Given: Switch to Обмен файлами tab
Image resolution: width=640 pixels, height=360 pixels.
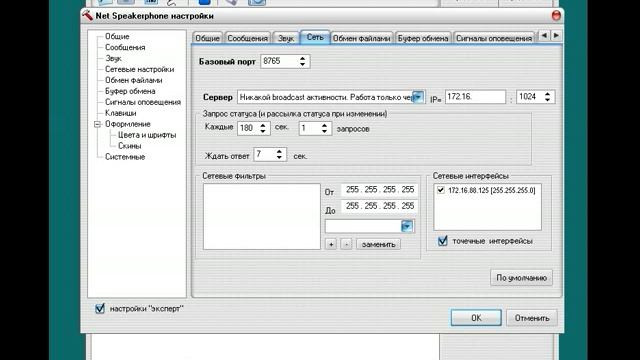Looking at the screenshot, I should [x=361, y=38].
